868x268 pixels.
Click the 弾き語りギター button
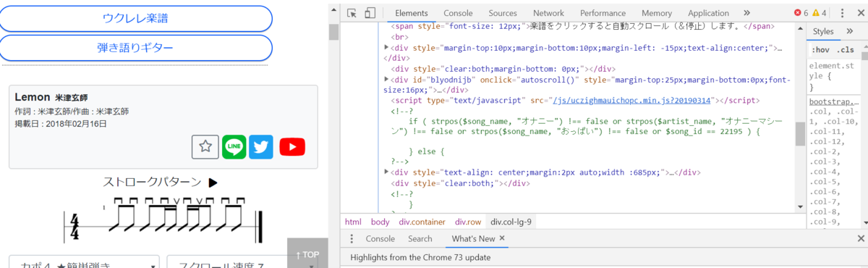pos(135,48)
